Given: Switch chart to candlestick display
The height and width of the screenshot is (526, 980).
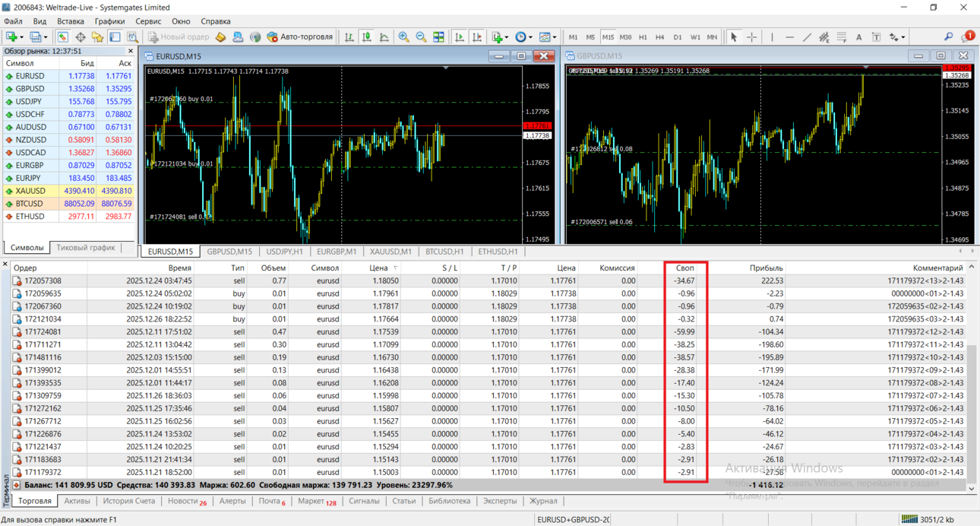Looking at the screenshot, I should click(x=366, y=36).
